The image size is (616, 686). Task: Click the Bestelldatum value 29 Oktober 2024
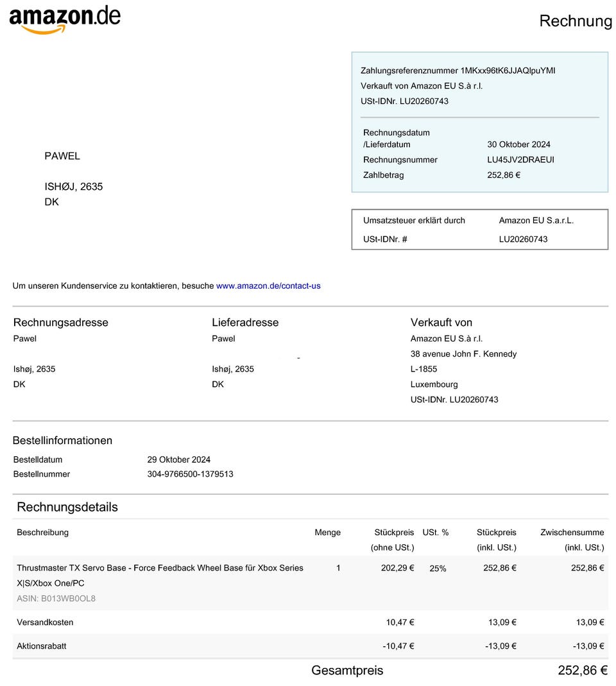[178, 459]
